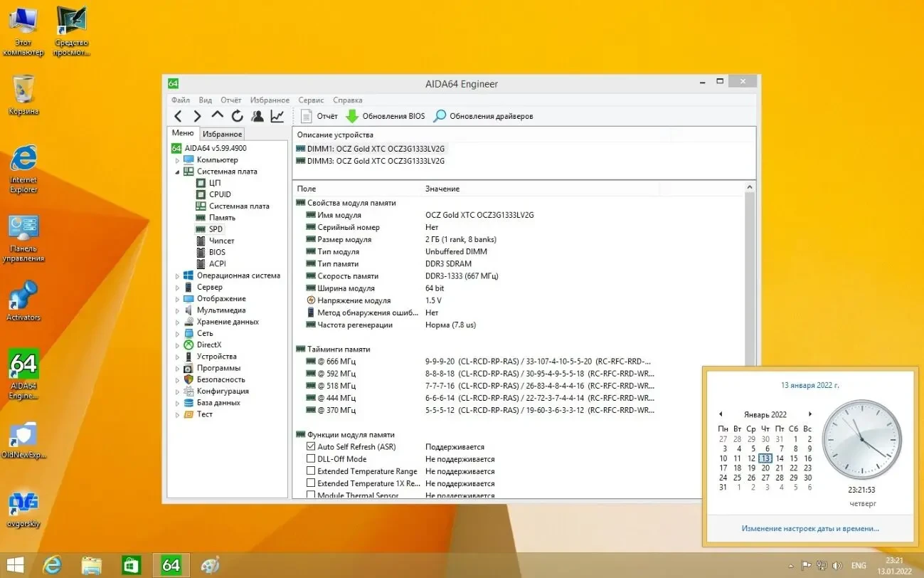Click the back navigation arrow on the toolbar
The height and width of the screenshot is (578, 924).
point(178,115)
